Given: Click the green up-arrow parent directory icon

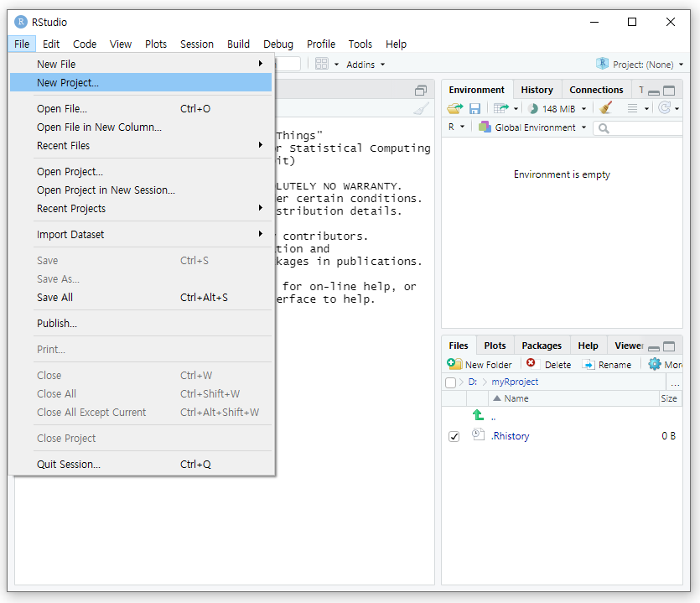Looking at the screenshot, I should click(x=478, y=415).
